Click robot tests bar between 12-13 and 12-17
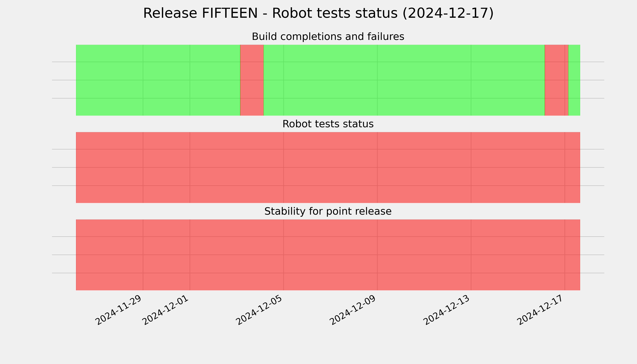 [518, 167]
